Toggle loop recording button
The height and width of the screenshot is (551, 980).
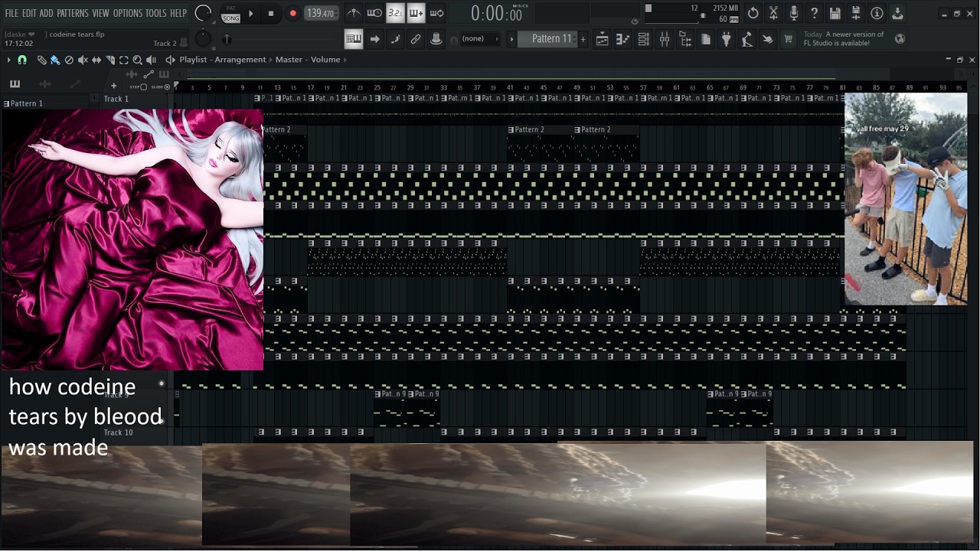(x=436, y=13)
